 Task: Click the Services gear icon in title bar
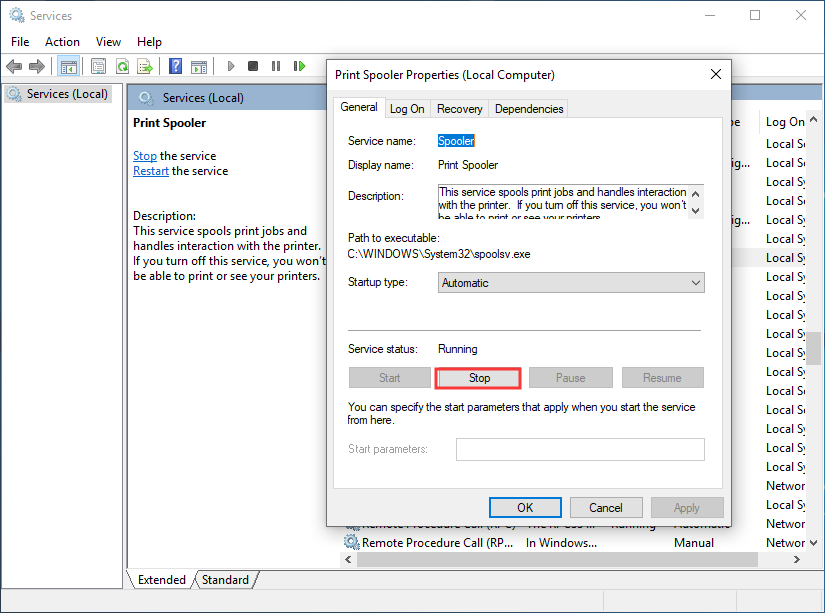17,15
